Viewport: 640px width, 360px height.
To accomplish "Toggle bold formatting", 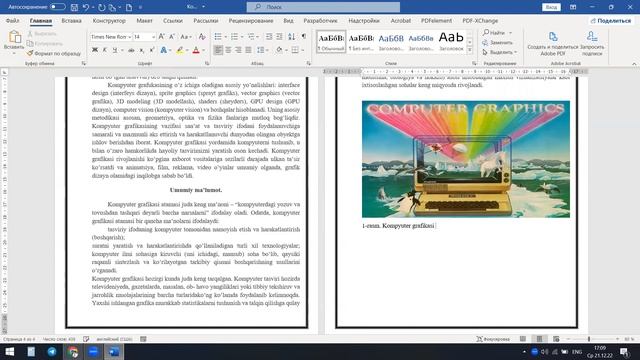I will pos(95,50).
